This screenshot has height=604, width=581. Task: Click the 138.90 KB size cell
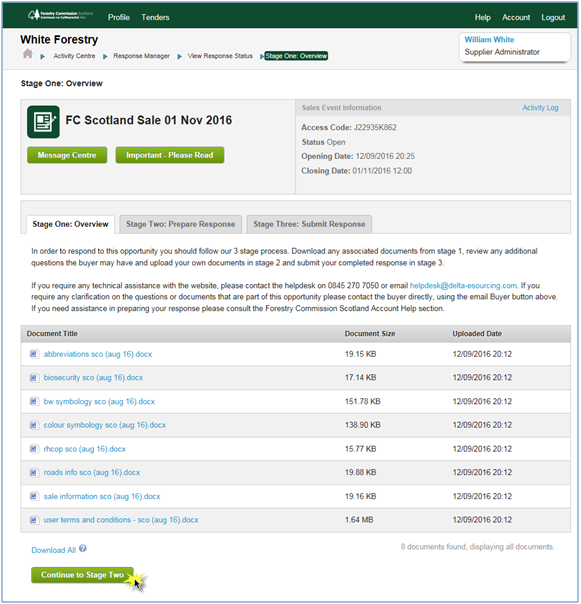coord(363,425)
